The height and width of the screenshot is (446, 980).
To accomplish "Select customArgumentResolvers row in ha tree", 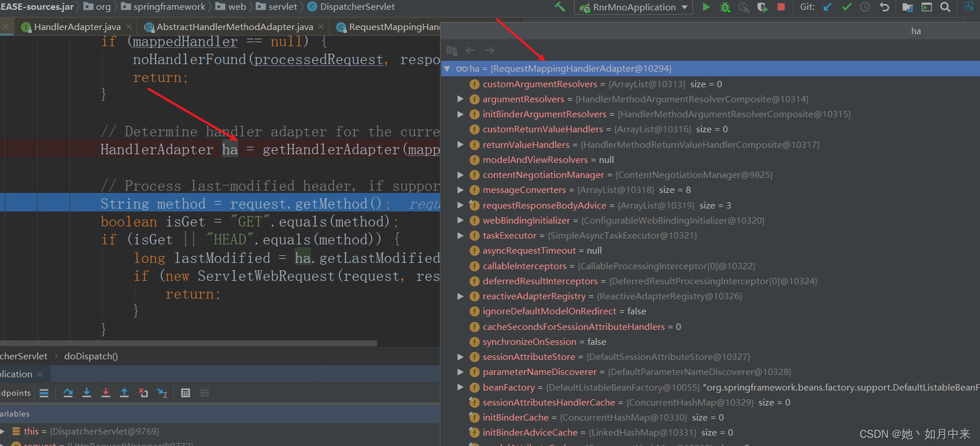I will (710, 84).
